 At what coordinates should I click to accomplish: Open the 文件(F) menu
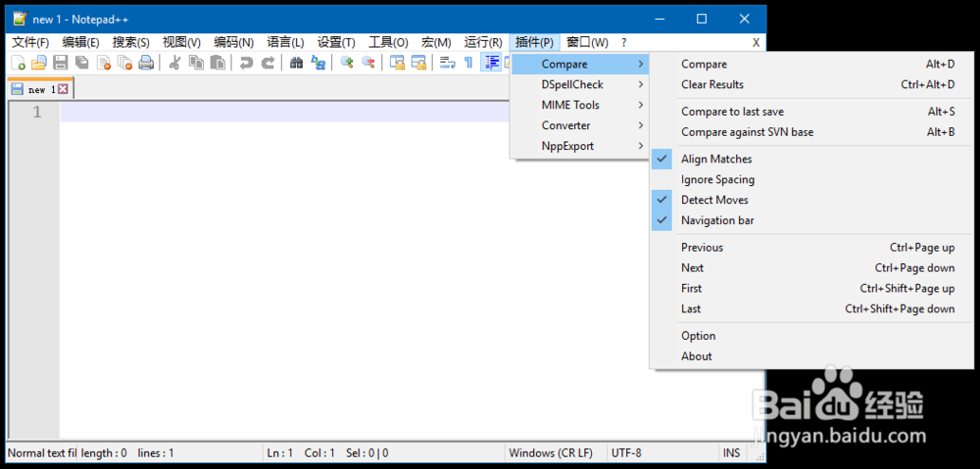(x=30, y=42)
